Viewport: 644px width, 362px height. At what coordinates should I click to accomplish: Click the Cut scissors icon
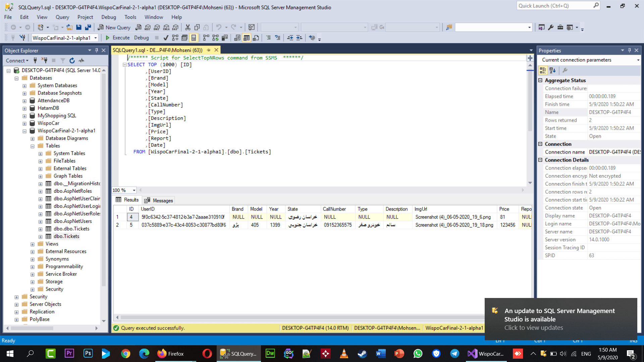[x=188, y=27]
